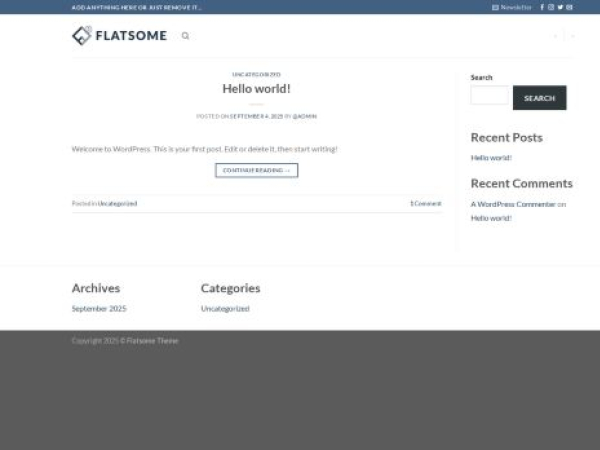Open the header search magnifier icon
Screen dimensions: 600x450
(x=185, y=36)
